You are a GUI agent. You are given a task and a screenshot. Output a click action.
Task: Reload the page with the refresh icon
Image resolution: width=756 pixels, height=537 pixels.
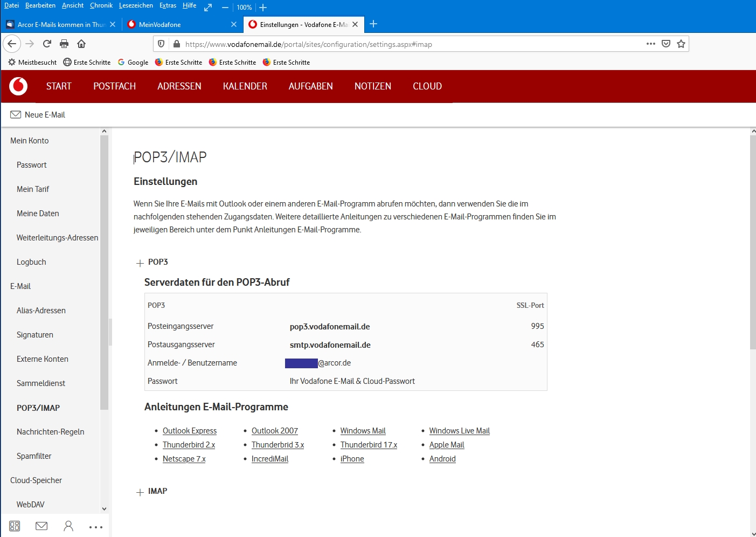pos(47,44)
